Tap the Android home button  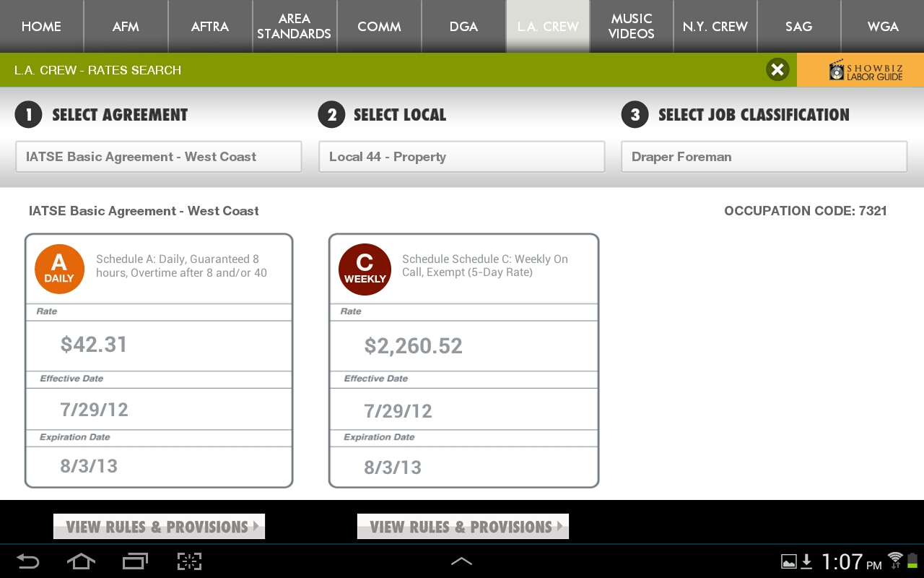coord(81,561)
